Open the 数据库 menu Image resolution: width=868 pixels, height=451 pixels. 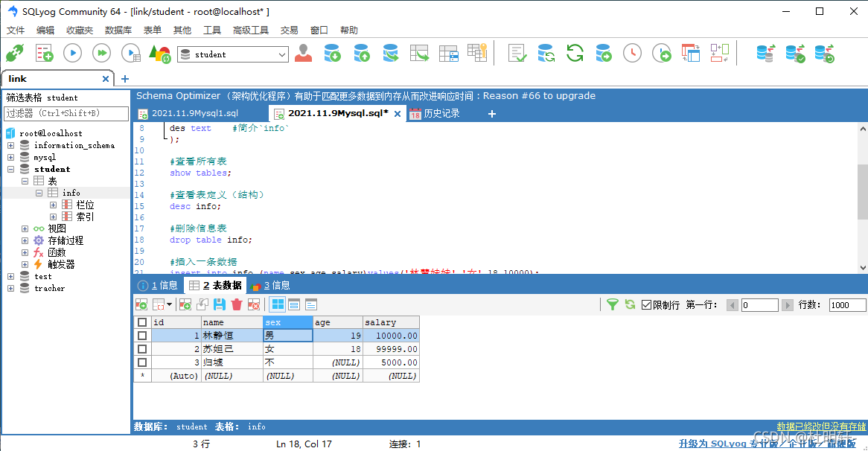coord(118,30)
